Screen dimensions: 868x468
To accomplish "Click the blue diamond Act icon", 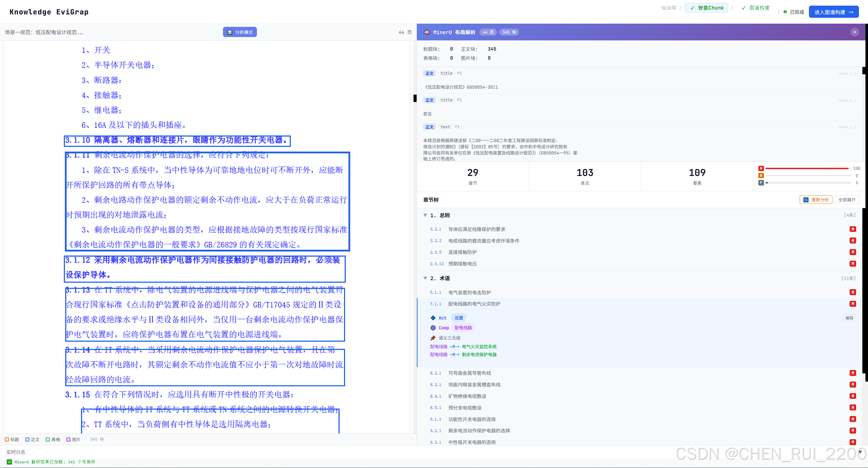I will click(433, 318).
